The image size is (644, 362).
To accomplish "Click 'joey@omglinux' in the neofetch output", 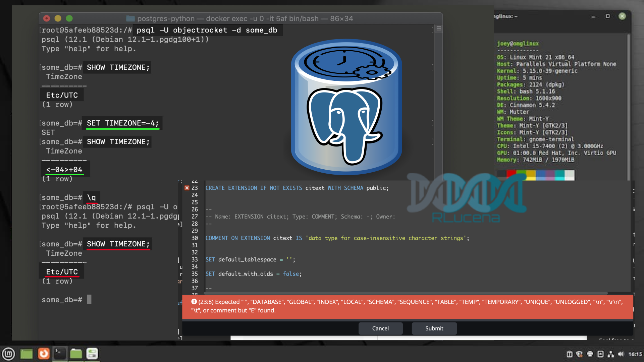I will [518, 44].
